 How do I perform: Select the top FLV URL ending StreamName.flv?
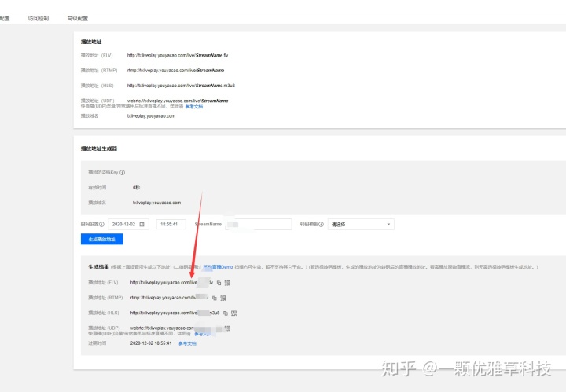(x=177, y=56)
